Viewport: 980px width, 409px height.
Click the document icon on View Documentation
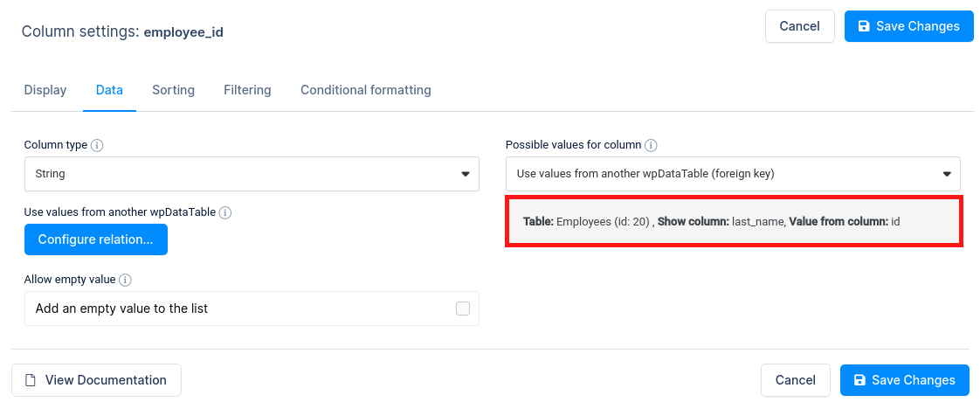[31, 380]
